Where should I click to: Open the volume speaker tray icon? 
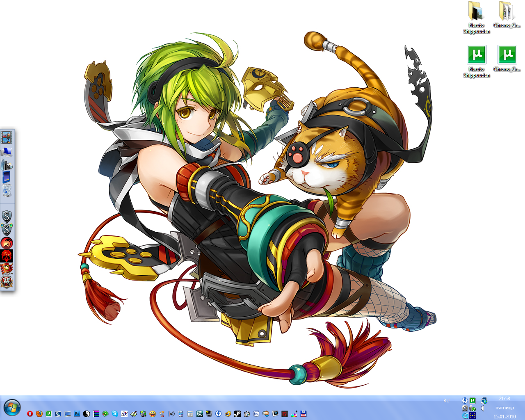coord(482,408)
